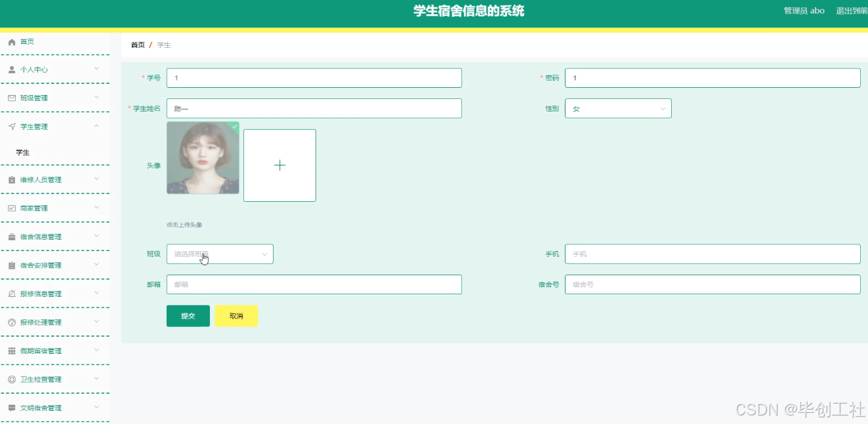868x424 pixels.
Task: Click the 邮箱 email input field
Action: (x=314, y=284)
